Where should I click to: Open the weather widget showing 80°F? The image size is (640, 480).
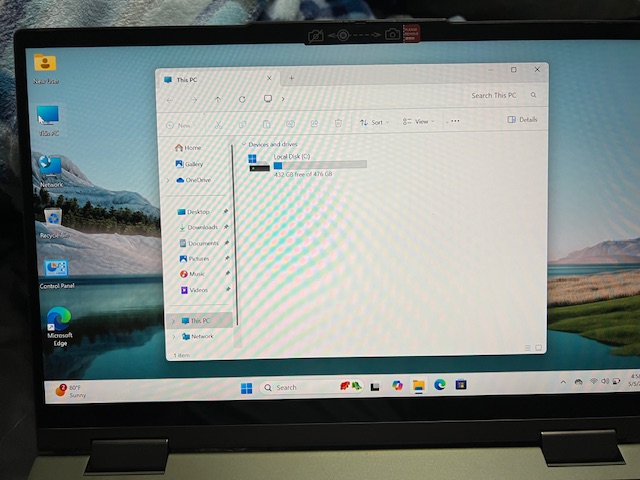coord(70,391)
